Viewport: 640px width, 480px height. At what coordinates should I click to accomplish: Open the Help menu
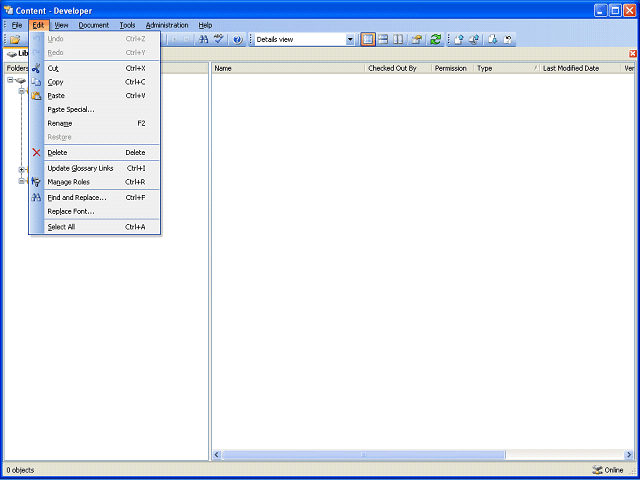pos(205,25)
